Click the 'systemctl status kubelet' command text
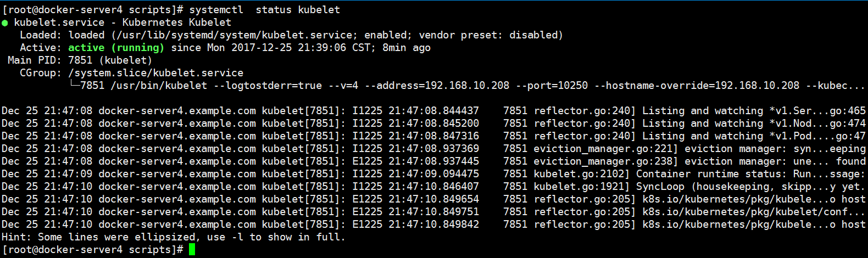This screenshot has height=258, width=868. [x=265, y=10]
